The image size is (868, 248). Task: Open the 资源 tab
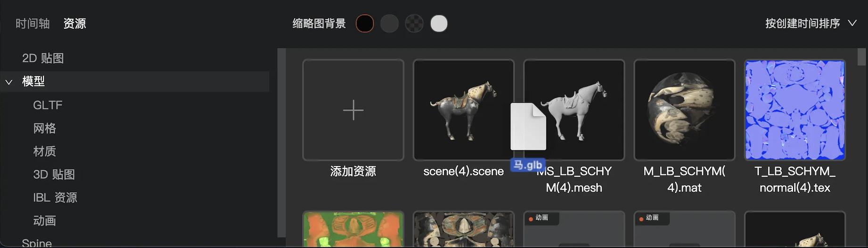pos(75,24)
